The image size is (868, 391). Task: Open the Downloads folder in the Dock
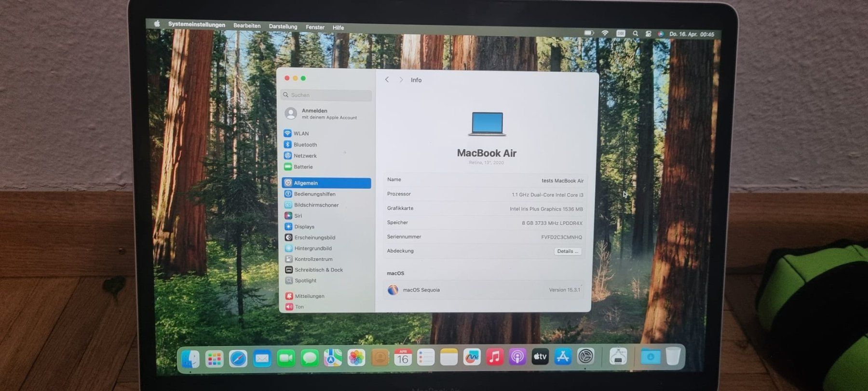pos(650,356)
